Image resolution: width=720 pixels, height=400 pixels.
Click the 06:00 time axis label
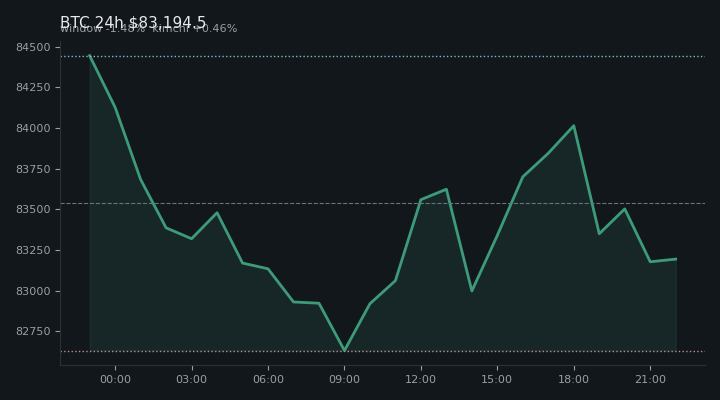[x=268, y=379]
